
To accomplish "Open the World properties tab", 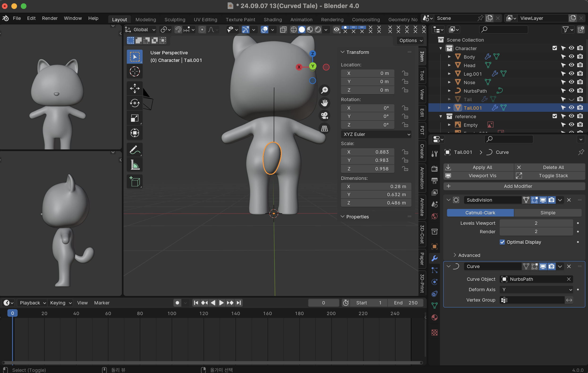I will point(435,216).
